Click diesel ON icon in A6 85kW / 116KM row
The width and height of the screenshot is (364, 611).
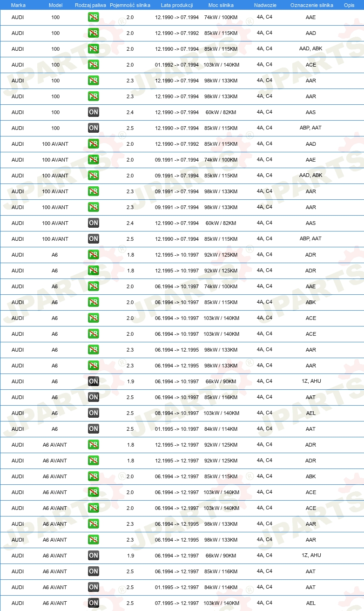(94, 397)
